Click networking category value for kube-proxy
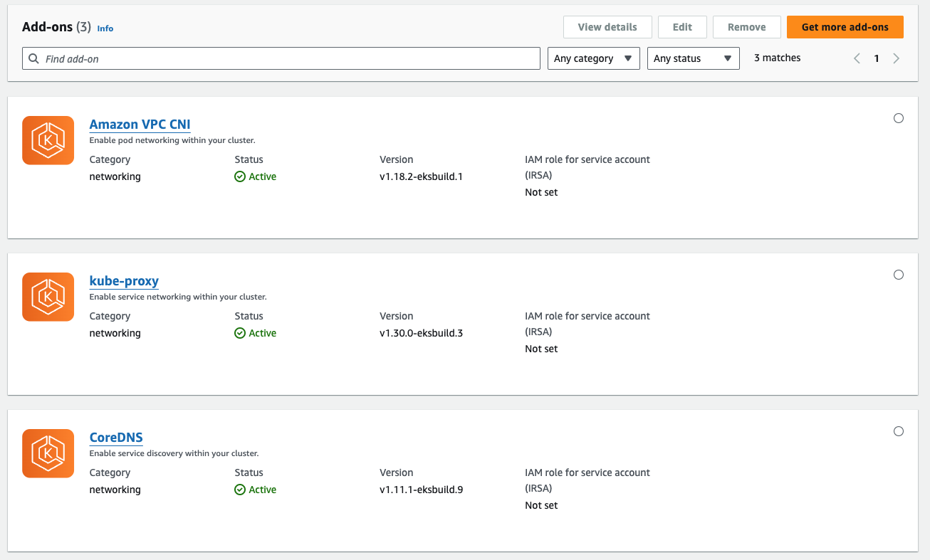930x560 pixels. [x=115, y=333]
